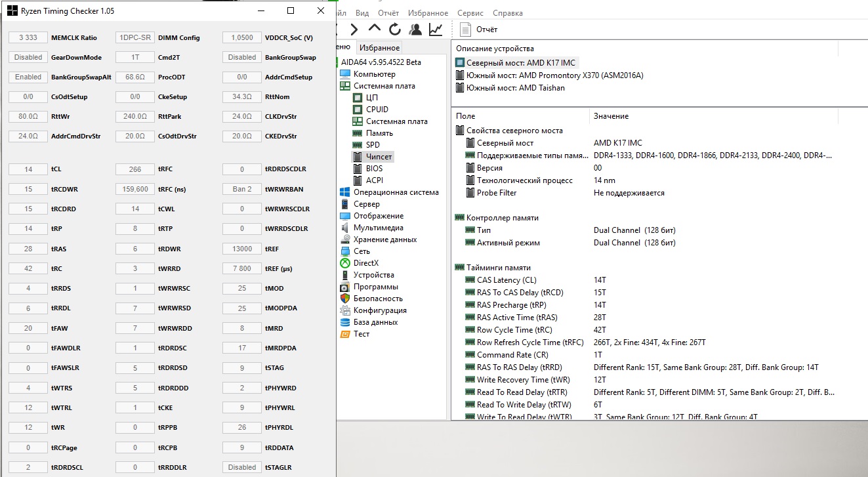Click the icon beside Контроллер памяти heading
The width and height of the screenshot is (868, 477).
point(459,218)
